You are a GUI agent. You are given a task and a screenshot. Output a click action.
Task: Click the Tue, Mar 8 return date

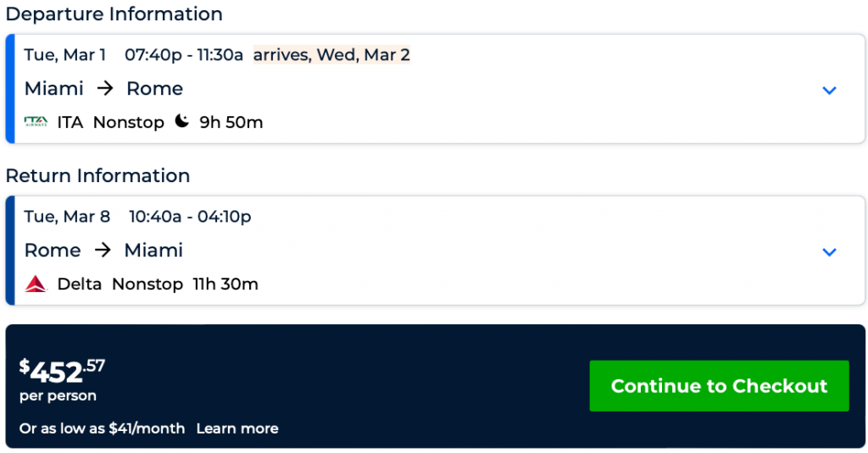(x=67, y=217)
